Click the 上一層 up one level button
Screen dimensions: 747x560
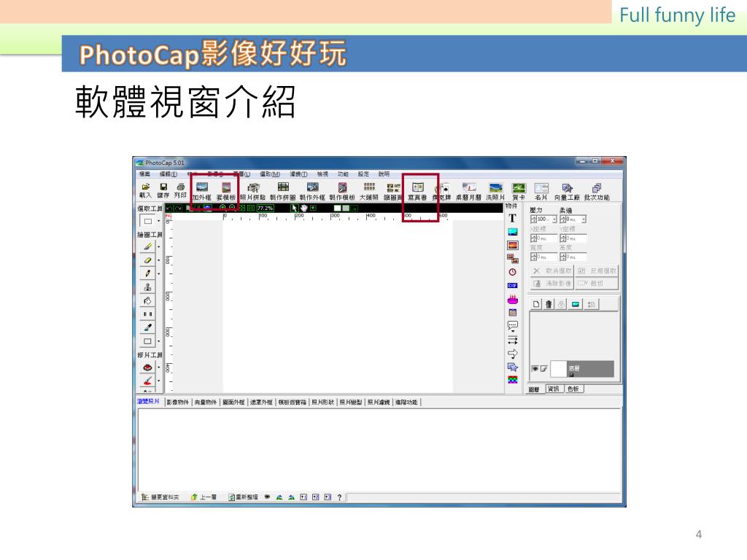coord(204,497)
